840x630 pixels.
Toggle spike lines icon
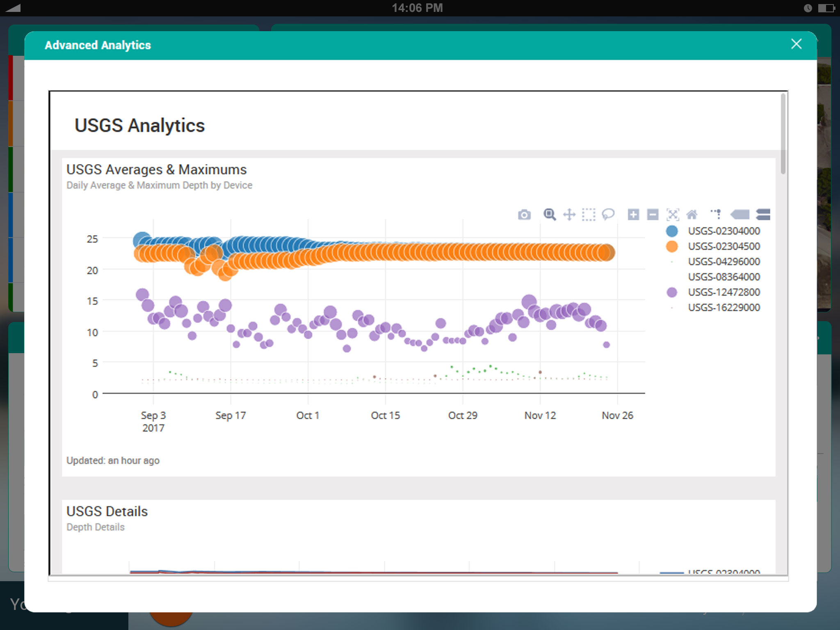pos(716,214)
